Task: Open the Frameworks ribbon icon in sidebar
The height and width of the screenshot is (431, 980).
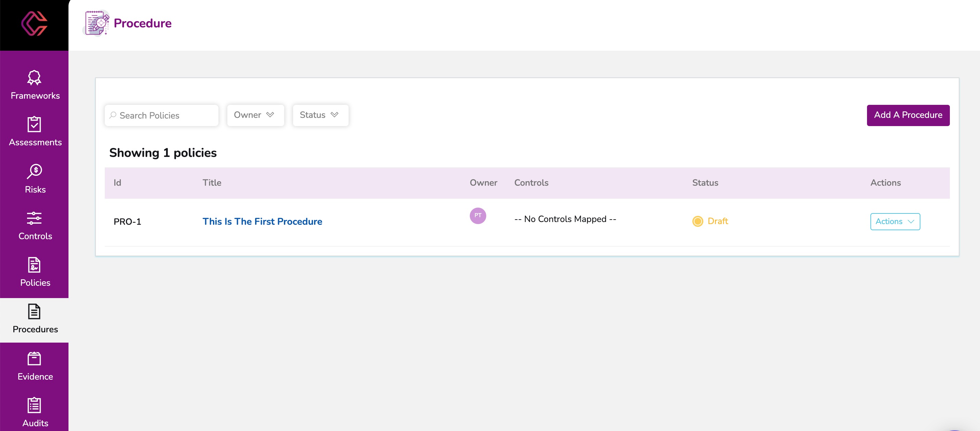Action: (x=34, y=78)
